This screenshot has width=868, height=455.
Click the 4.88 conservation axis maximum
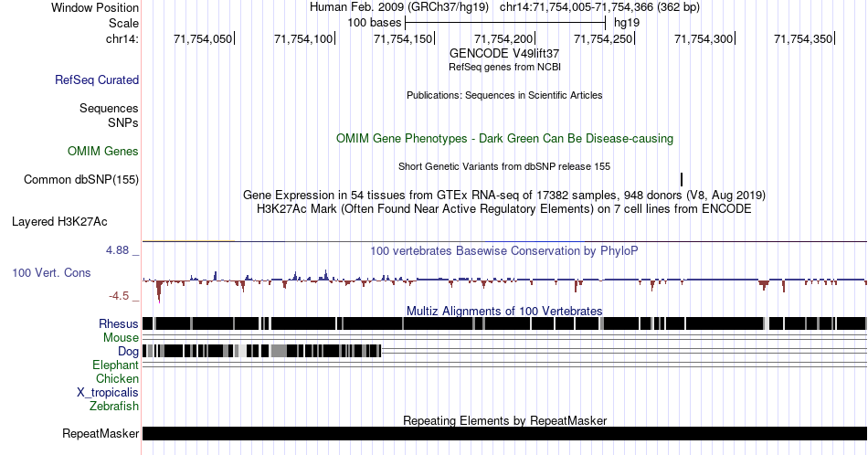117,250
